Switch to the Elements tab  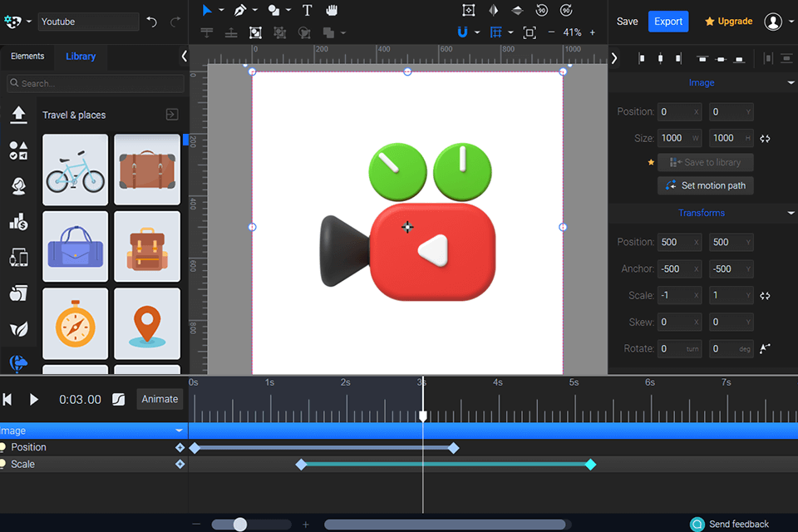point(27,56)
